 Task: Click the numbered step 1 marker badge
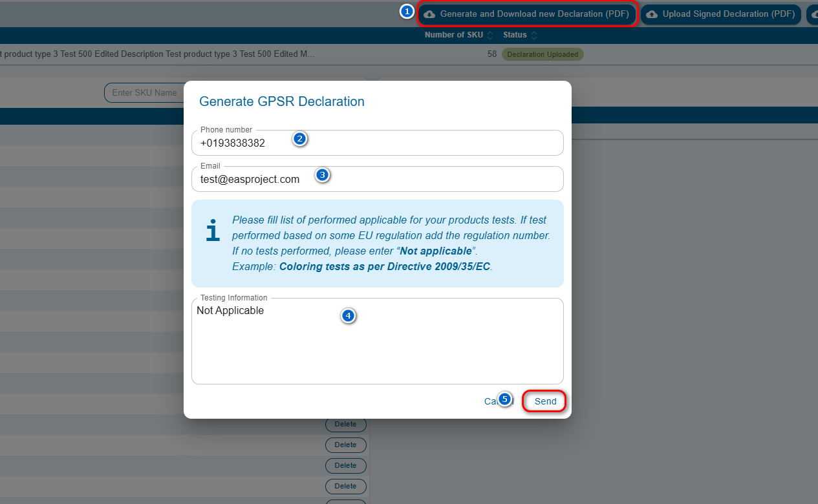pyautogui.click(x=407, y=12)
